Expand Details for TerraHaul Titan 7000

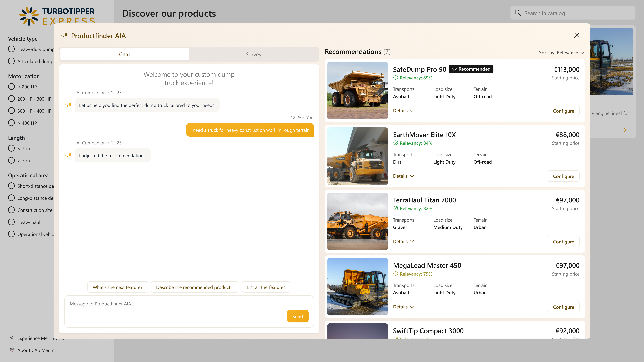[403, 241]
